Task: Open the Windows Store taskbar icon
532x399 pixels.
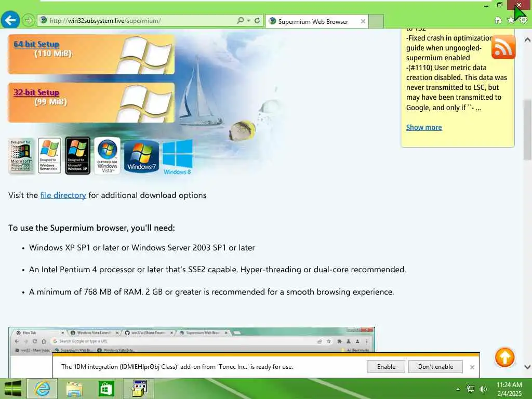Action: pos(106,389)
